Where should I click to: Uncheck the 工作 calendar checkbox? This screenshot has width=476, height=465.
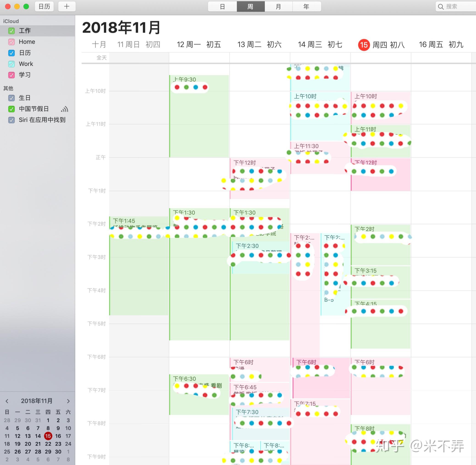click(x=11, y=31)
